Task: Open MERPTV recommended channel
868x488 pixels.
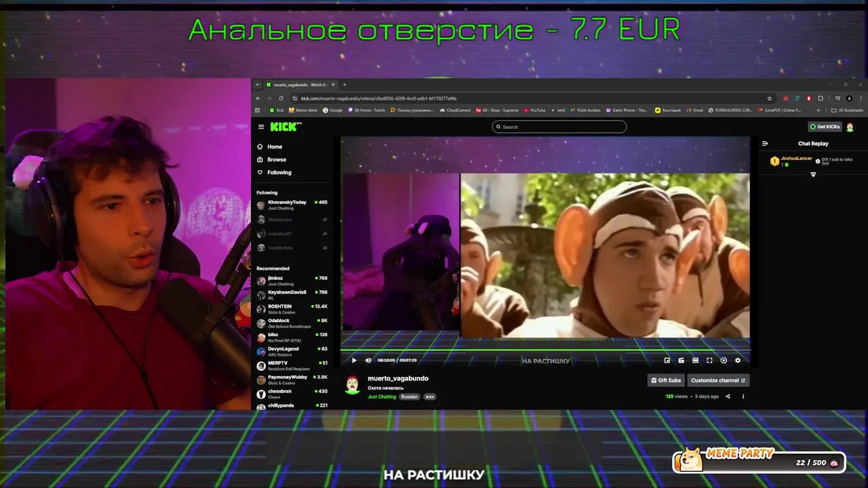Action: [292, 365]
